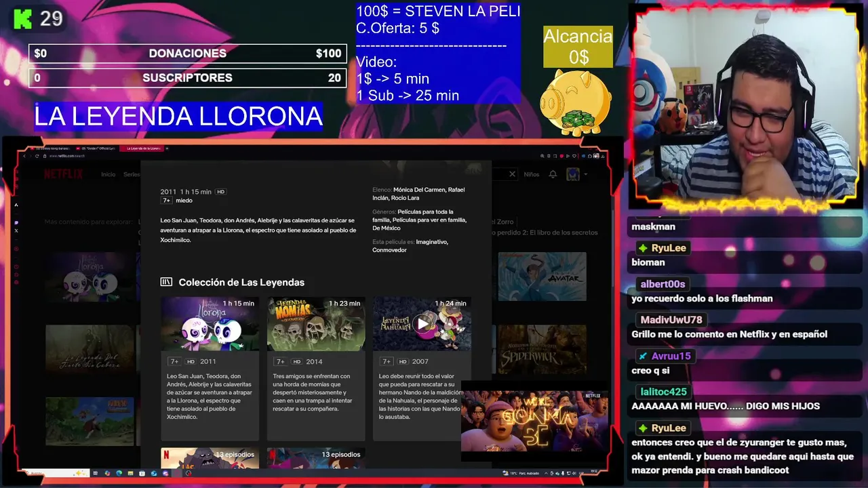Screen dimensions: 868x488
Task: Open Series in the Netflix menu
Action: click(132, 174)
